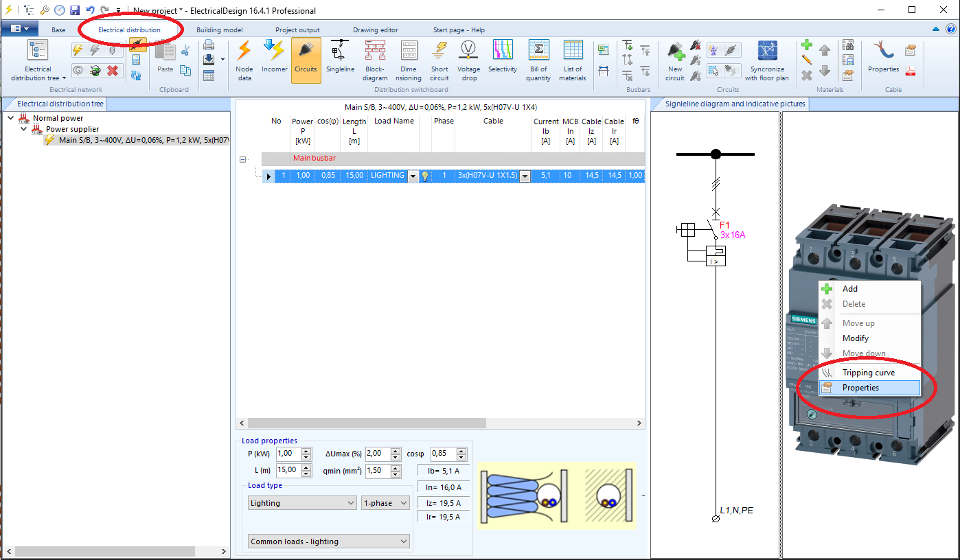Screen dimensions: 960x560
Task: Collapse the Main busbar group
Action: click(243, 159)
